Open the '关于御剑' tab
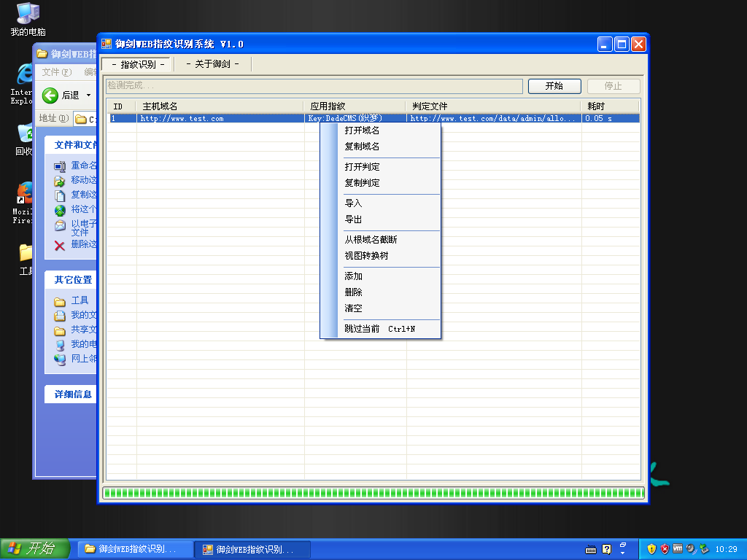The width and height of the screenshot is (747, 560). (x=212, y=64)
